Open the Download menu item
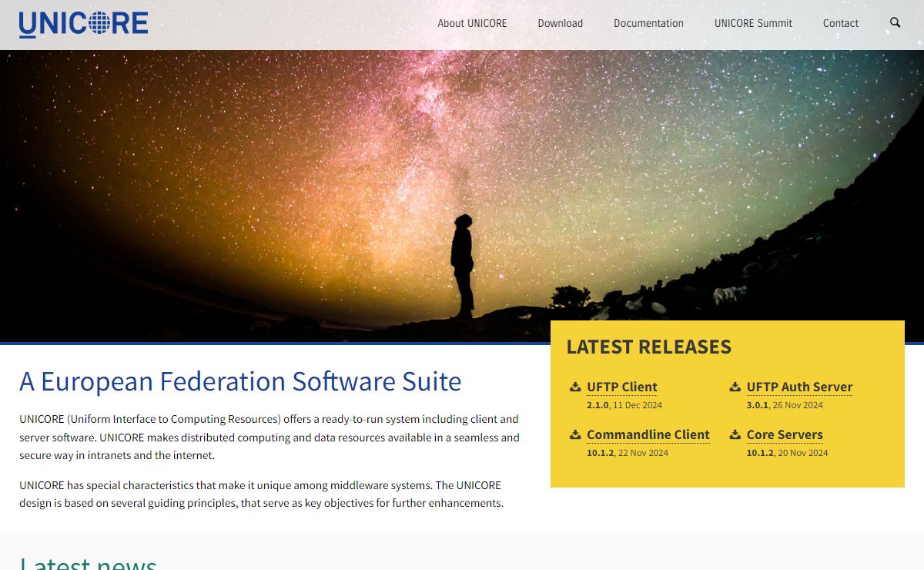The width and height of the screenshot is (924, 570). pos(560,23)
